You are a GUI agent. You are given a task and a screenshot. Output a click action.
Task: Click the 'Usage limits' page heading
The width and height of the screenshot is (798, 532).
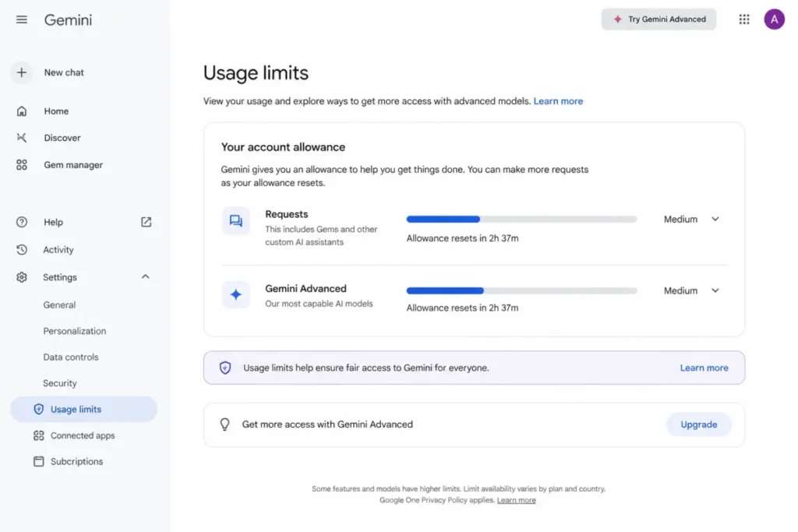[256, 72]
